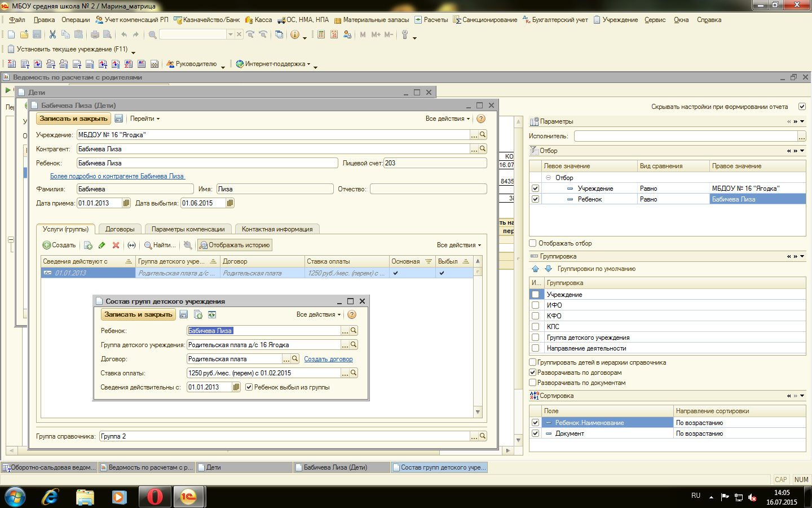Launch Opera from the Windows taskbar

pos(155,497)
